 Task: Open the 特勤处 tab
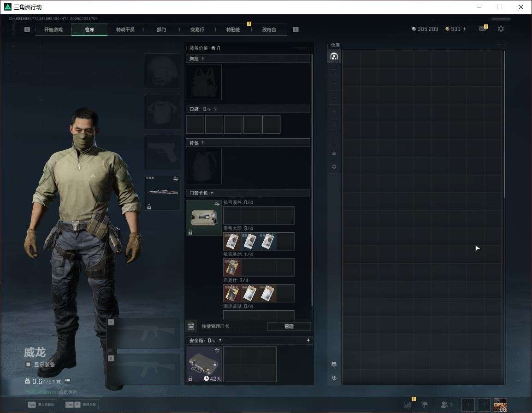pyautogui.click(x=233, y=29)
